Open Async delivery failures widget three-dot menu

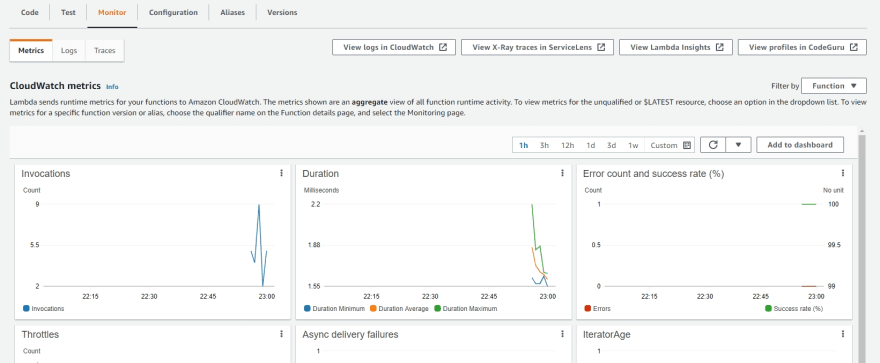[562, 334]
